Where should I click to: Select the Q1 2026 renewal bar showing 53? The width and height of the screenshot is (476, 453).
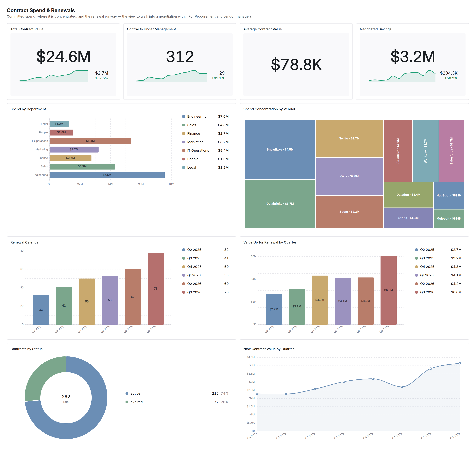point(110,300)
